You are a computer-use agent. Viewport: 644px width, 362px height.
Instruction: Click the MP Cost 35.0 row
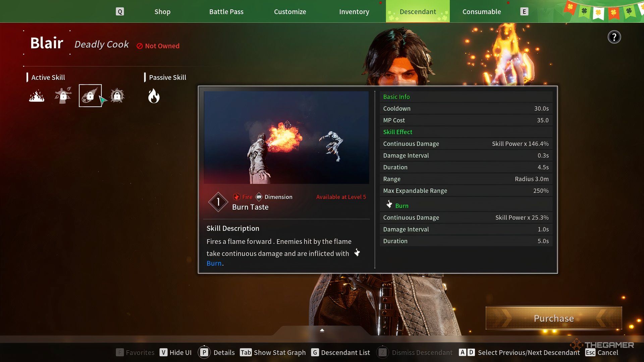click(x=466, y=120)
